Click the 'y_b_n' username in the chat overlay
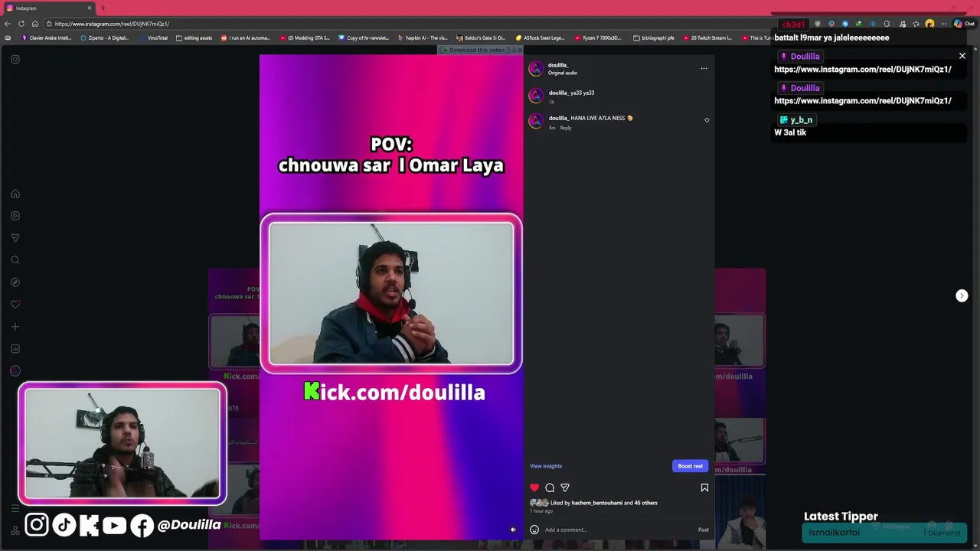 pyautogui.click(x=801, y=120)
